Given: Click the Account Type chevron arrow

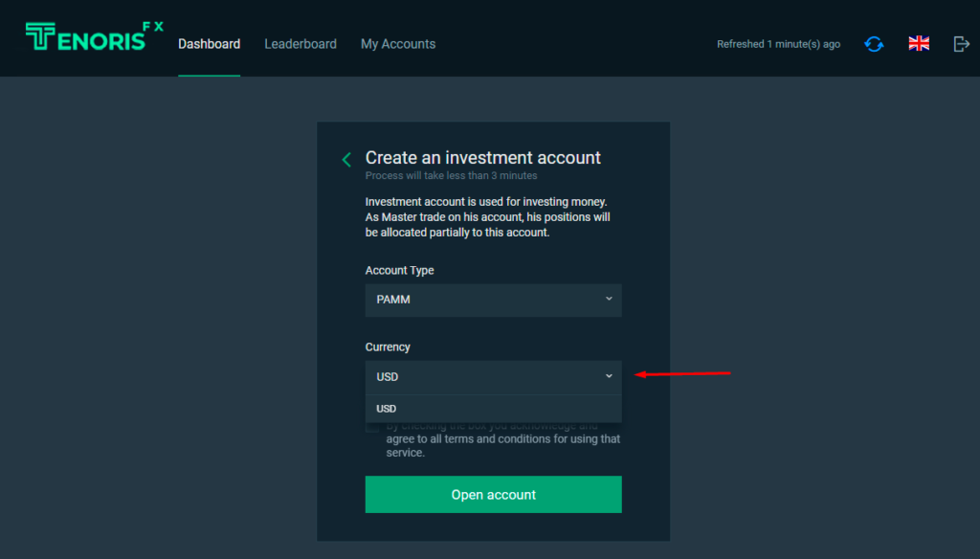Looking at the screenshot, I should (609, 299).
